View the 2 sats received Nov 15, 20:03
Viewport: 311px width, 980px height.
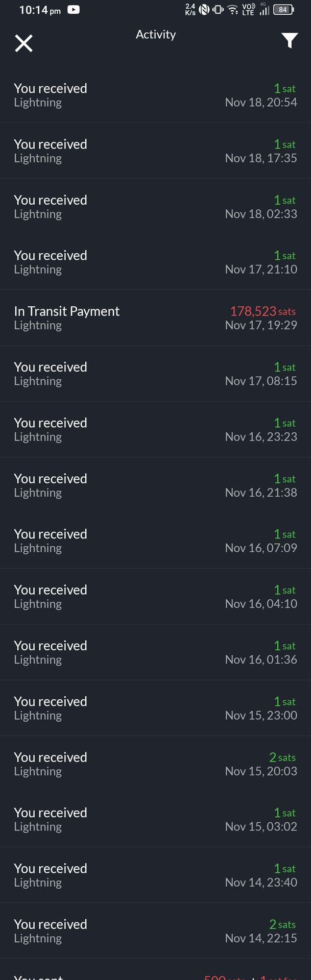(x=155, y=764)
